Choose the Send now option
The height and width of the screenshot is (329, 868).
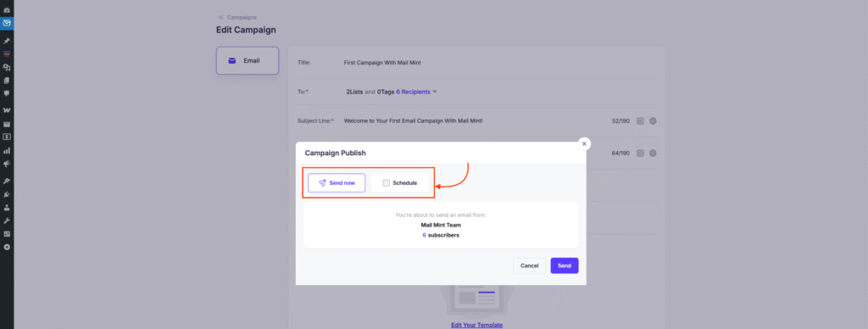coord(337,183)
